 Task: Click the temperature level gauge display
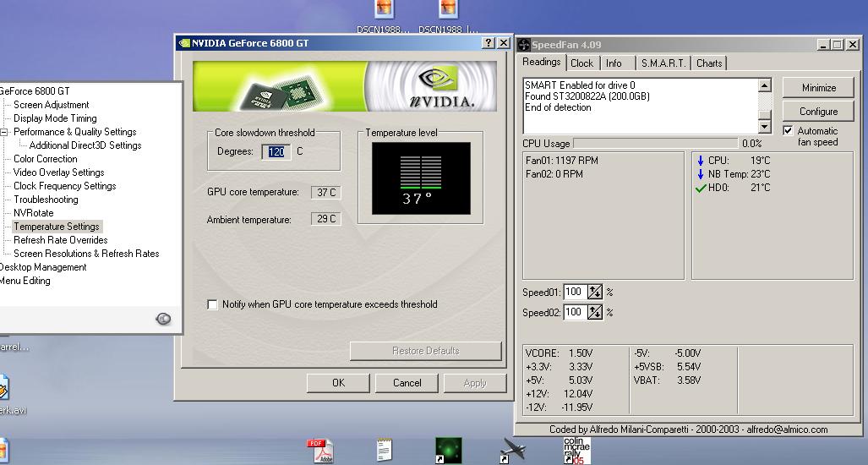[x=421, y=178]
